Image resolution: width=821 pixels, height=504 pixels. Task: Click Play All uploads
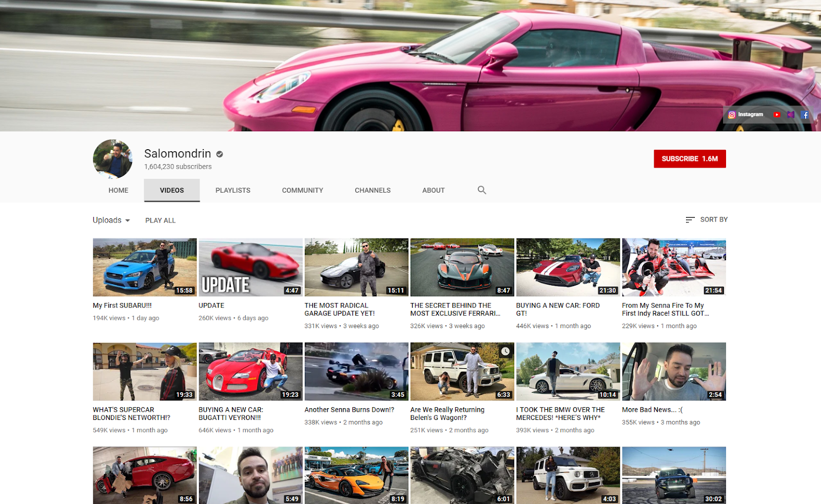[160, 220]
